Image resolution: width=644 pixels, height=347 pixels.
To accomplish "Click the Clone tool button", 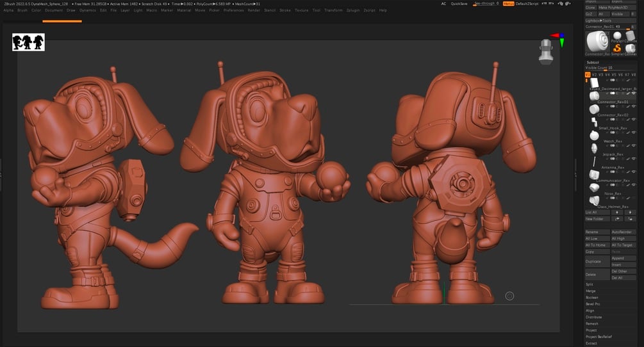I will click(x=590, y=8).
